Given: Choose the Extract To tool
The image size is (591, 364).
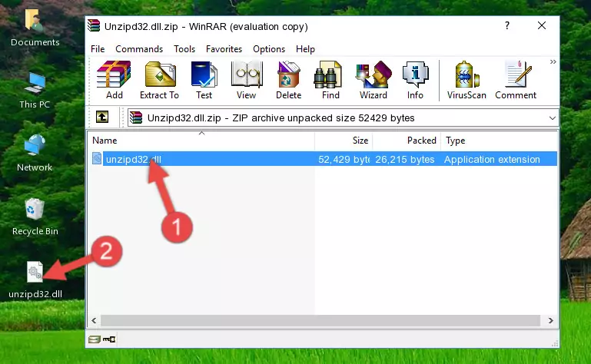Looking at the screenshot, I should (x=159, y=81).
